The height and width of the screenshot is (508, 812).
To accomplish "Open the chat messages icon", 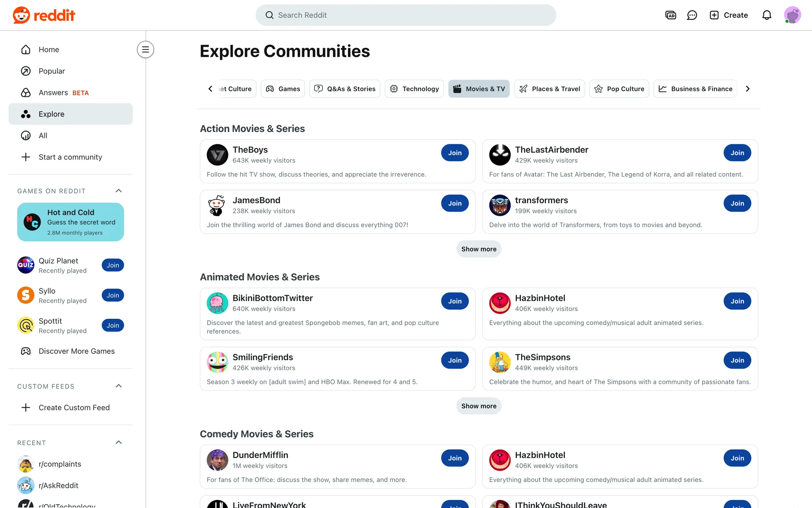I will click(692, 15).
